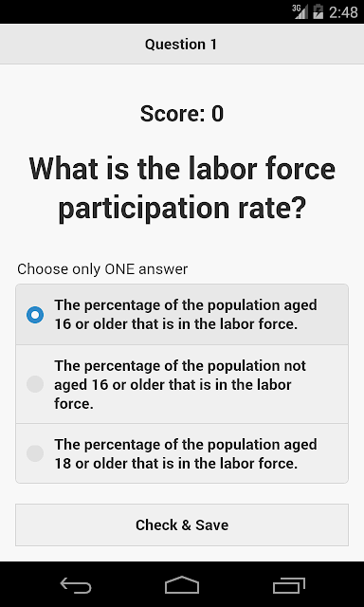The height and width of the screenshot is (607, 364).
Task: Select the radio button for aged 16 or older
Action: tap(35, 315)
